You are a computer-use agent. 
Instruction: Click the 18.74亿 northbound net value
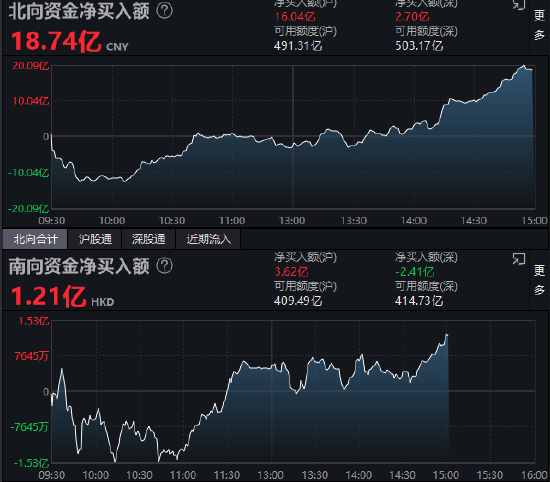coord(56,41)
